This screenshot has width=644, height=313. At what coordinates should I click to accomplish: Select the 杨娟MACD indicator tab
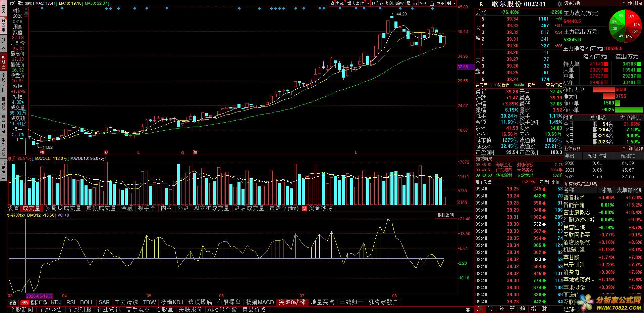pyautogui.click(x=260, y=302)
